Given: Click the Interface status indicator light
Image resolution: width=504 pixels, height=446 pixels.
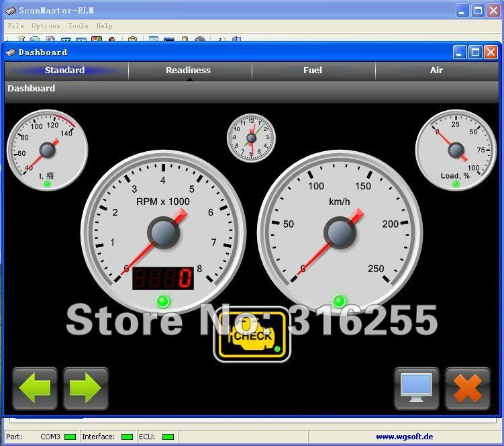Looking at the screenshot, I should 128,437.
